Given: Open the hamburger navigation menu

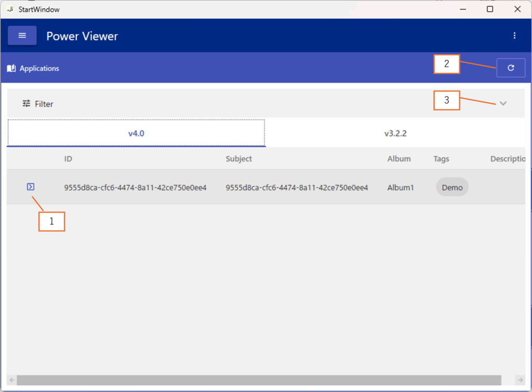Looking at the screenshot, I should pos(22,36).
